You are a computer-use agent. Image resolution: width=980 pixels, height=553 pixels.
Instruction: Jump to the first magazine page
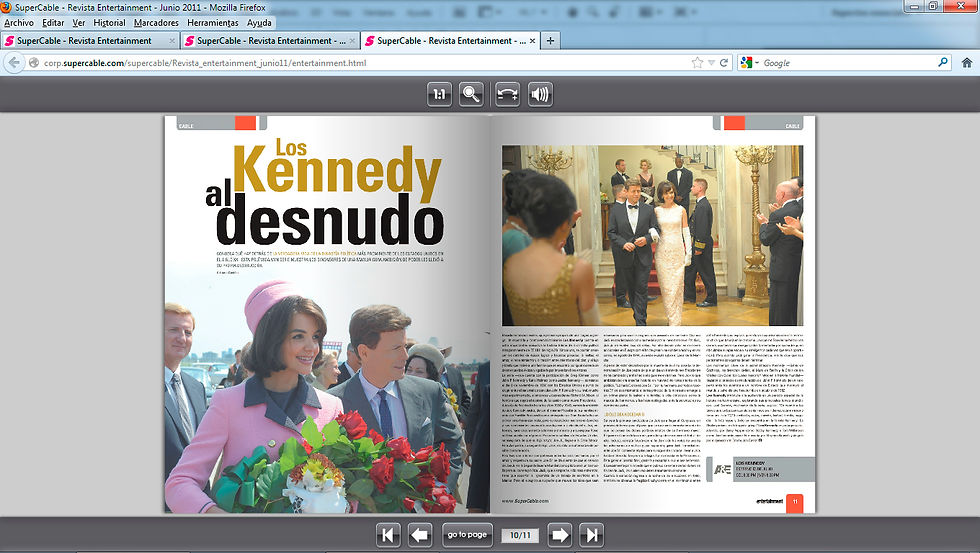[388, 535]
